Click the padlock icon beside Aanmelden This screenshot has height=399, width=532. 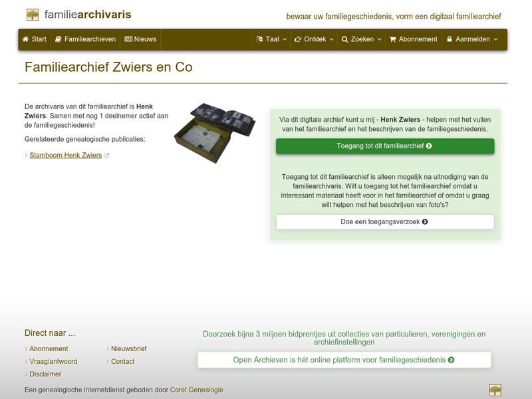450,39
